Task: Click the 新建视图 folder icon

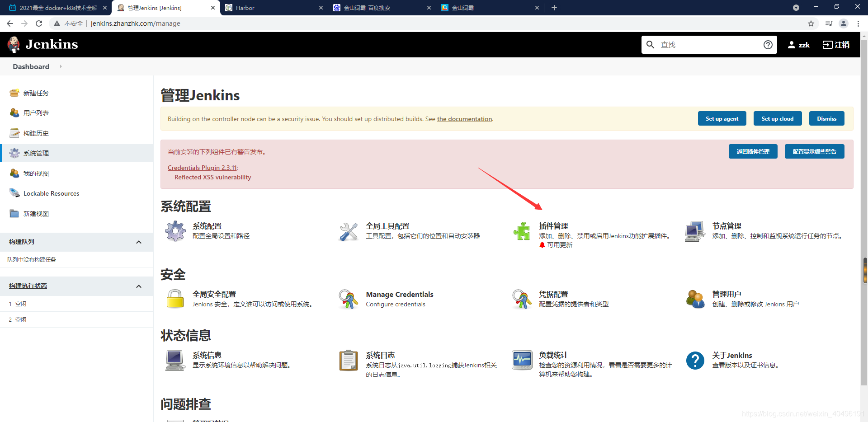Action: tap(14, 214)
